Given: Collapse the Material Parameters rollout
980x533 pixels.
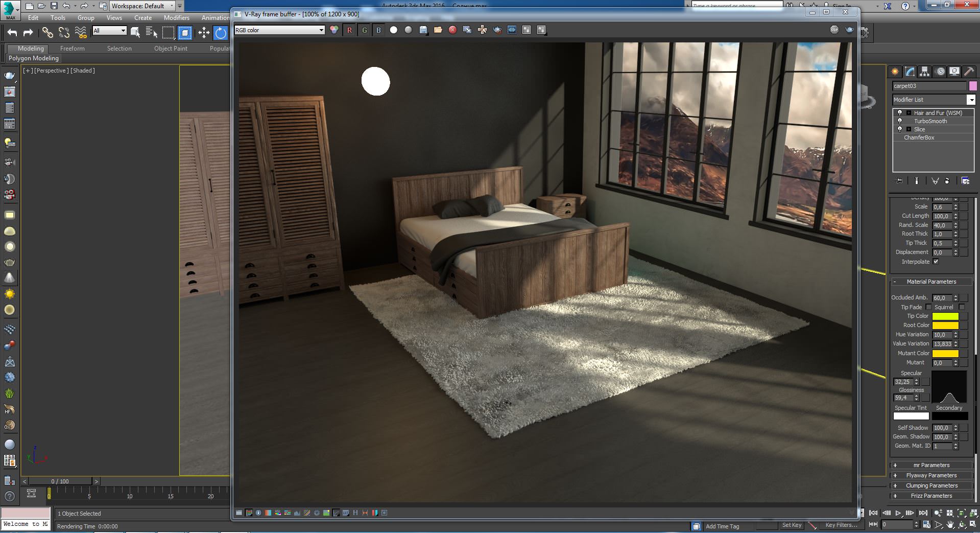Looking at the screenshot, I should click(931, 282).
